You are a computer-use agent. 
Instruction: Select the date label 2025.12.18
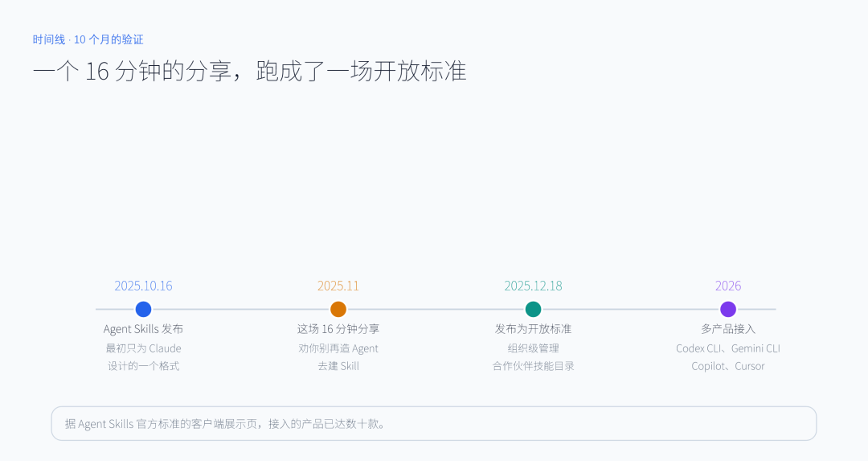pos(533,286)
